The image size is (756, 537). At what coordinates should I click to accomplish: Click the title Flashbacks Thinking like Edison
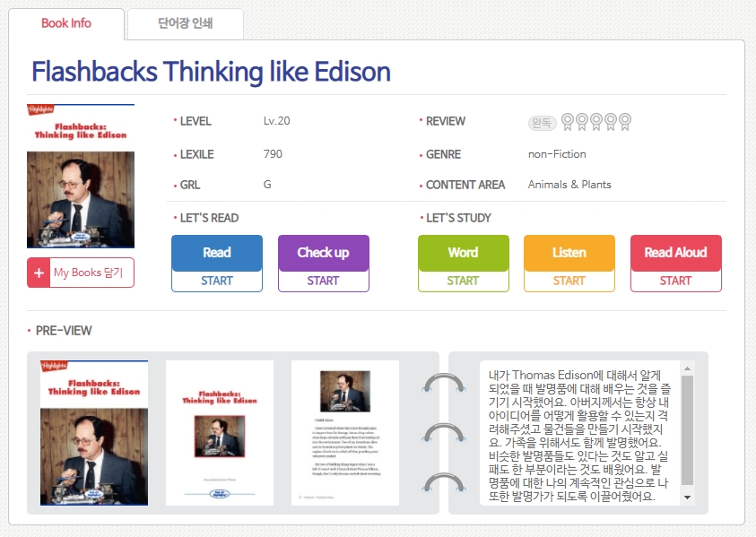211,72
